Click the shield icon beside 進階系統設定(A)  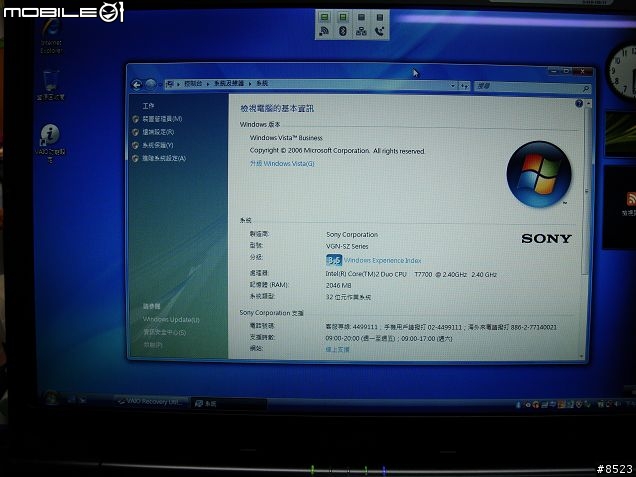[x=135, y=159]
